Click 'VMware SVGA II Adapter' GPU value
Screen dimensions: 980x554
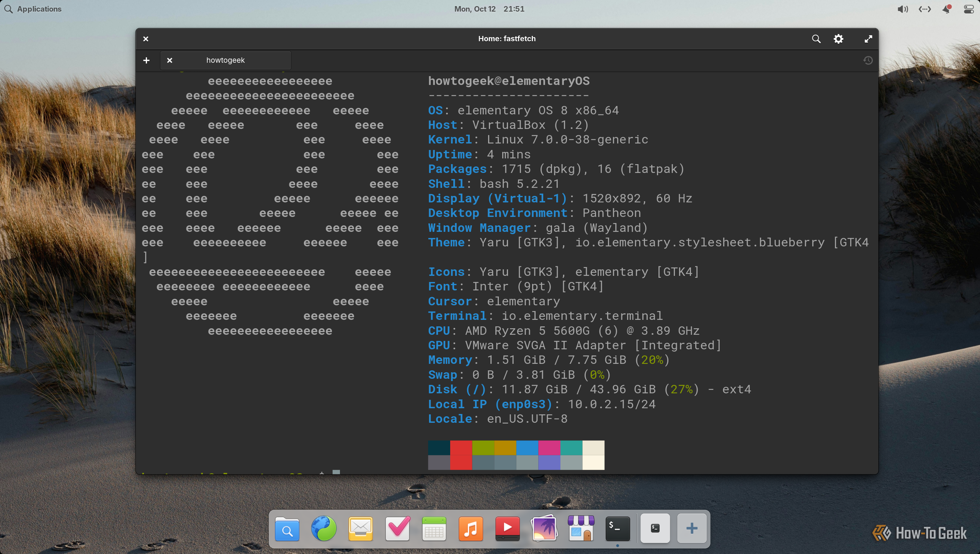click(x=546, y=345)
